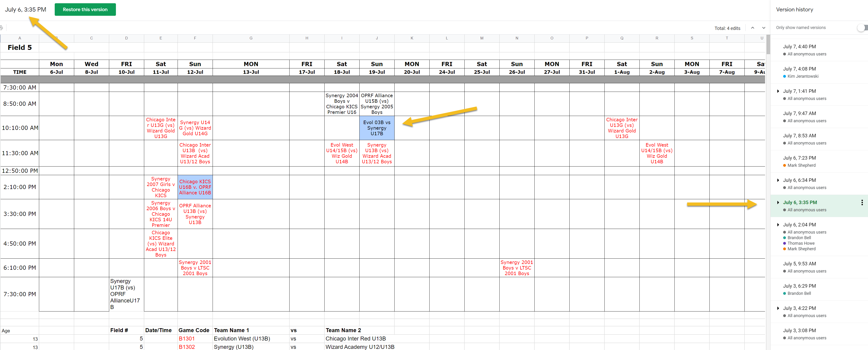Click the Version history panel title
868x350 pixels.
pyautogui.click(x=794, y=10)
